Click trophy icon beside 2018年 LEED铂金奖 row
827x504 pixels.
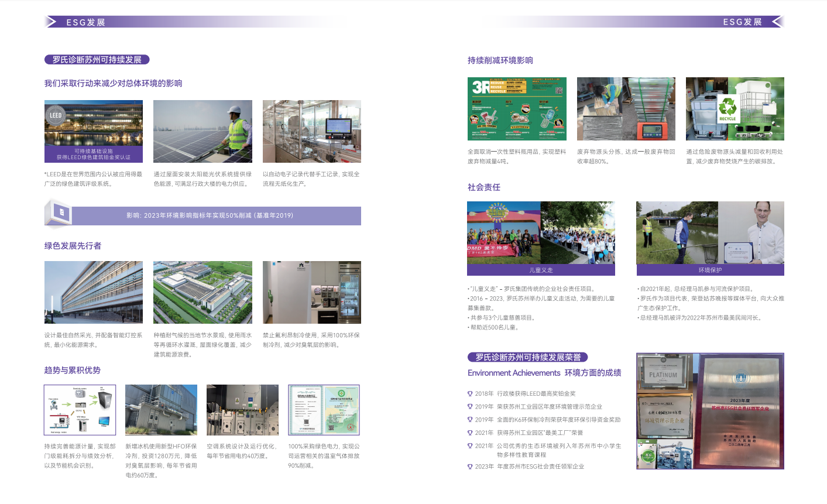tap(470, 394)
